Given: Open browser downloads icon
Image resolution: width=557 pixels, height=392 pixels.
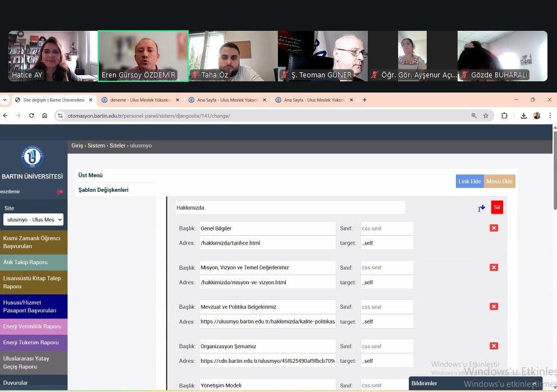Looking at the screenshot, I should 523,116.
